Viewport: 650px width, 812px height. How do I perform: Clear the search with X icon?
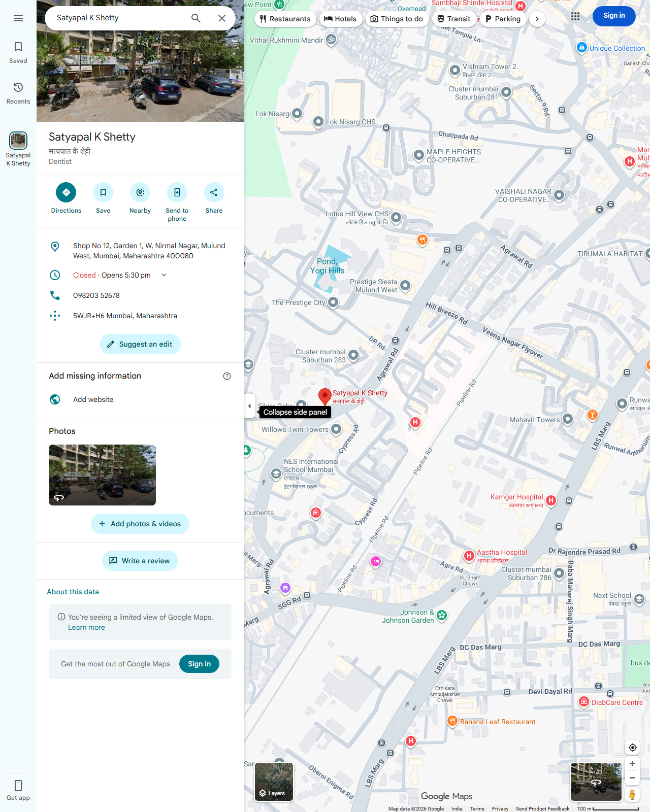[x=222, y=18]
